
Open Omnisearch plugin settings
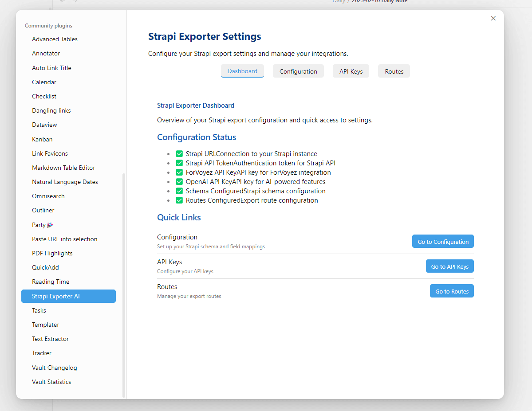point(48,196)
